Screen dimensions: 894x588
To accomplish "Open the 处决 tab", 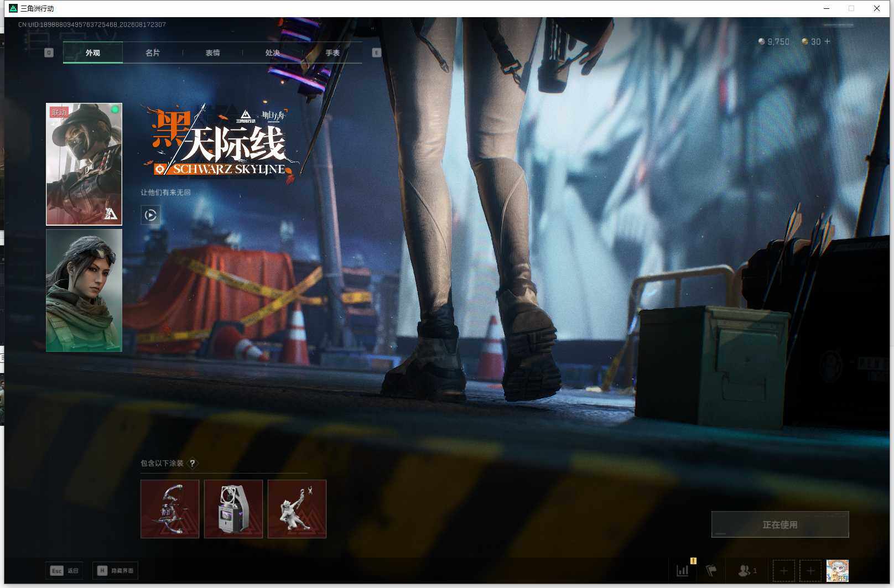I will [x=272, y=53].
